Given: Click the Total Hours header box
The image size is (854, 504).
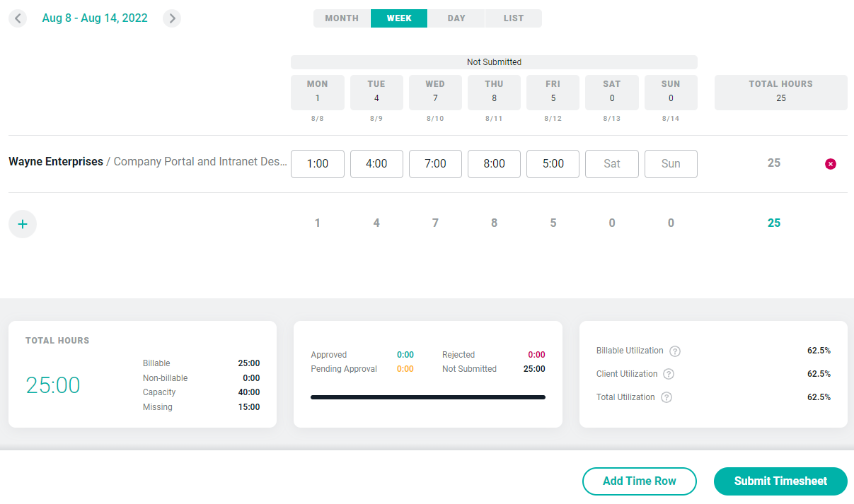Looking at the screenshot, I should pyautogui.click(x=781, y=93).
